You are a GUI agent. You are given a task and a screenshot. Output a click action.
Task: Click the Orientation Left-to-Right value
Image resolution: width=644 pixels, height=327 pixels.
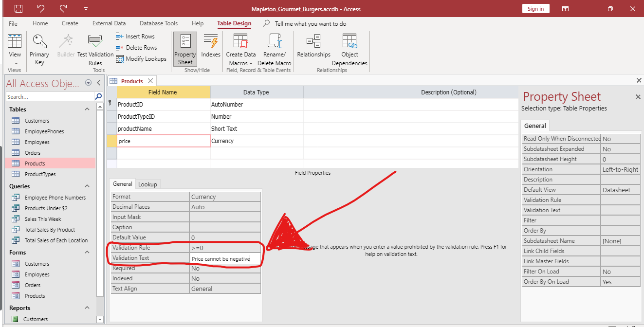(x=621, y=169)
